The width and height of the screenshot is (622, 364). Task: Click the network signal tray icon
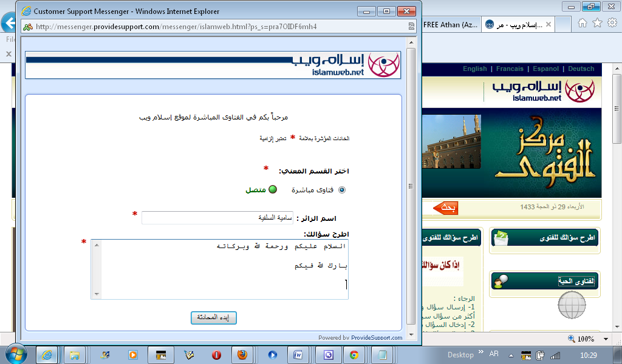[x=555, y=356]
